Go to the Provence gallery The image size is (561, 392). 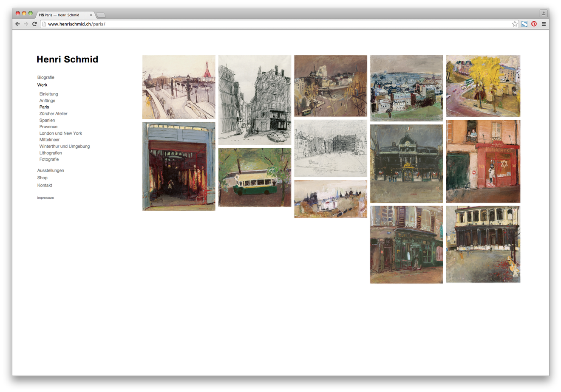[x=48, y=127]
